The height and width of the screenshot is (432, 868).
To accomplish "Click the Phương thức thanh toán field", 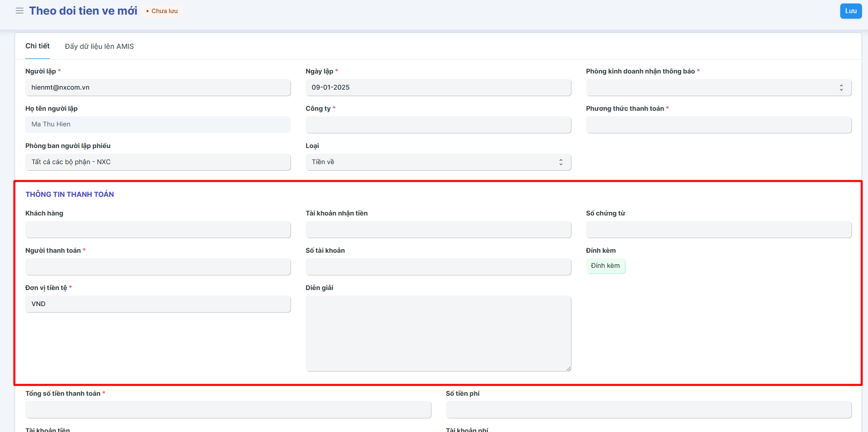I will pyautogui.click(x=718, y=125).
